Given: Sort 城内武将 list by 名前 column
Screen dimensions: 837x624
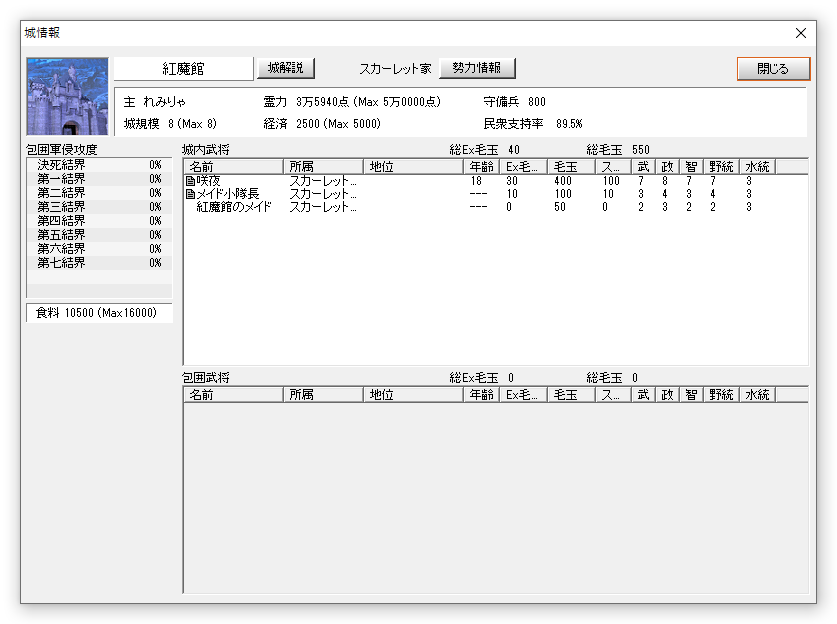Looking at the screenshot, I should [x=232, y=166].
